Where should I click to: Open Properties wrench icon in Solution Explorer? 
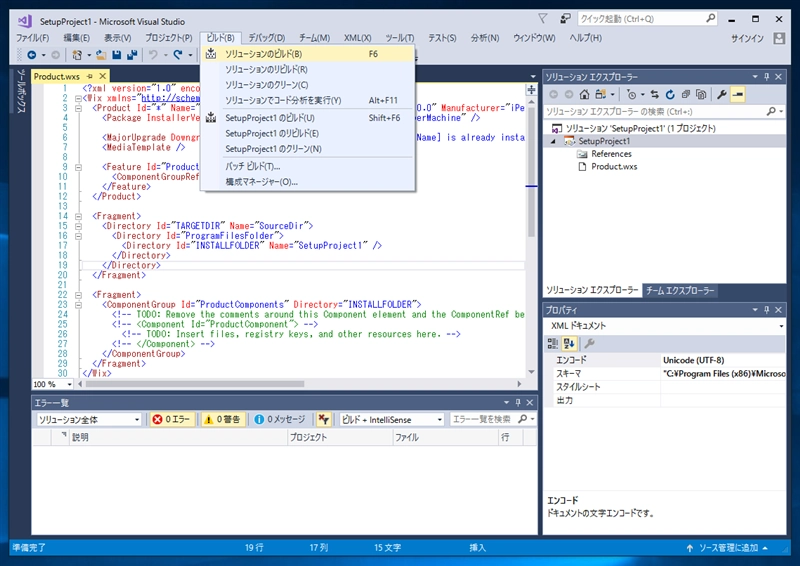pyautogui.click(x=721, y=94)
